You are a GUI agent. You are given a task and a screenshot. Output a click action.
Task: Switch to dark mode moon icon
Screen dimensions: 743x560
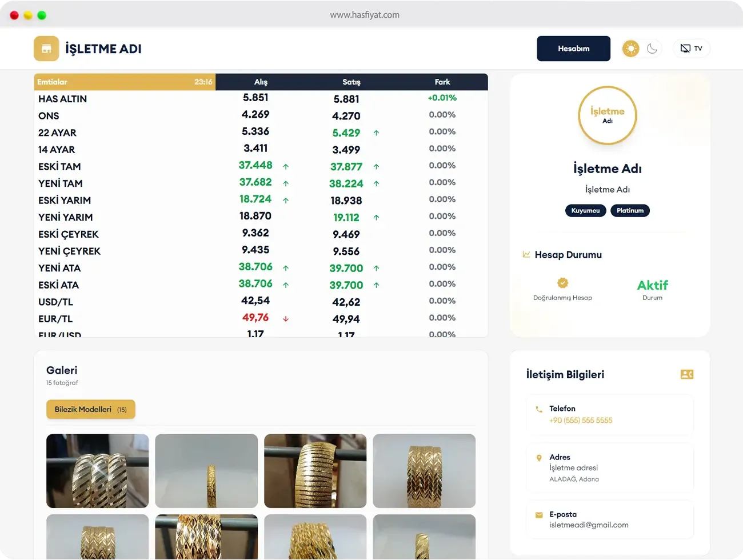coord(652,49)
